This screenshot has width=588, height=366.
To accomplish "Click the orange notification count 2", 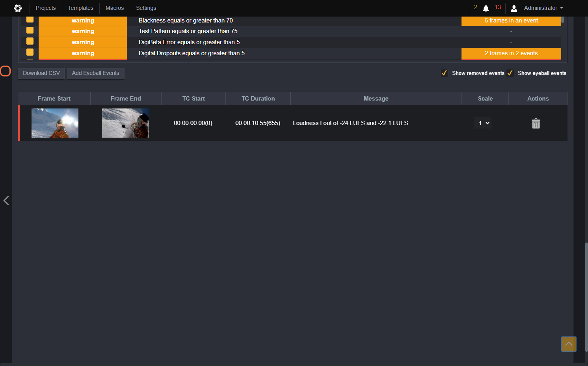I will [x=476, y=7].
